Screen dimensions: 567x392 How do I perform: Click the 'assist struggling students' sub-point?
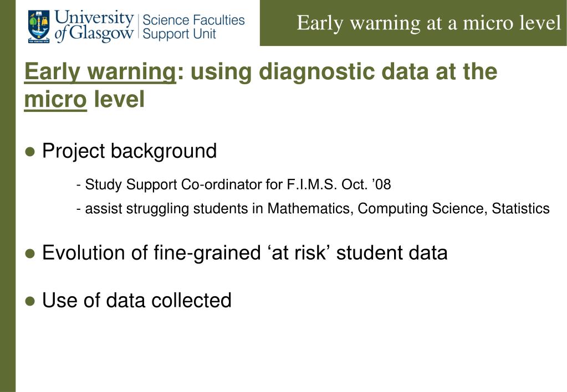pos(313,209)
